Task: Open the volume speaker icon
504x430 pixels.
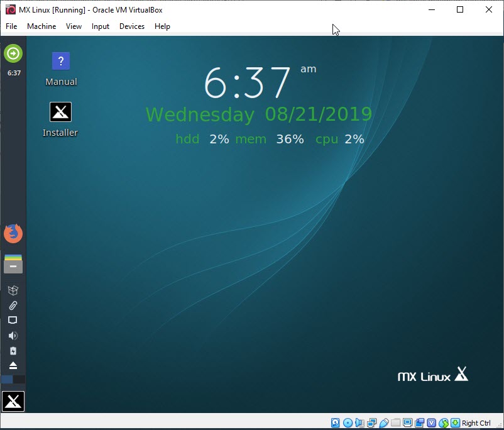Action: pyautogui.click(x=13, y=336)
